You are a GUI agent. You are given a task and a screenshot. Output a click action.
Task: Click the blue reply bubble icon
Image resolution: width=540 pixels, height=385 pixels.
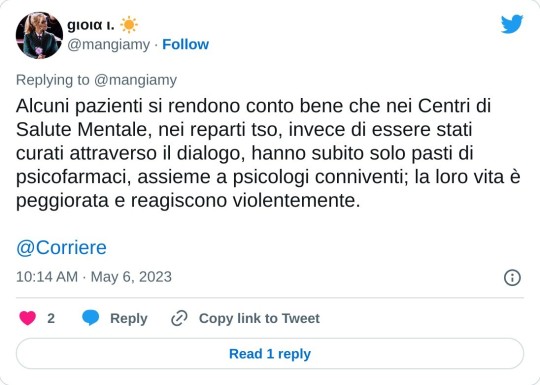[91, 318]
